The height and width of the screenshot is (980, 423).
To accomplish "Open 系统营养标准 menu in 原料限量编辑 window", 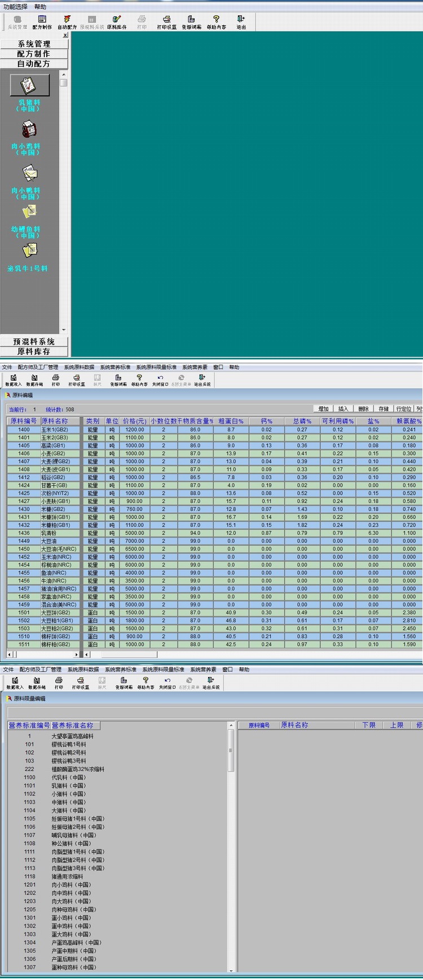I will pyautogui.click(x=121, y=670).
